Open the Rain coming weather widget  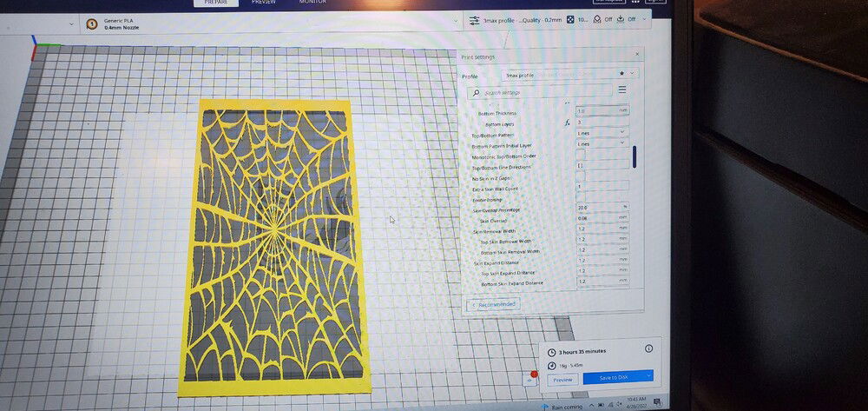tap(562, 407)
